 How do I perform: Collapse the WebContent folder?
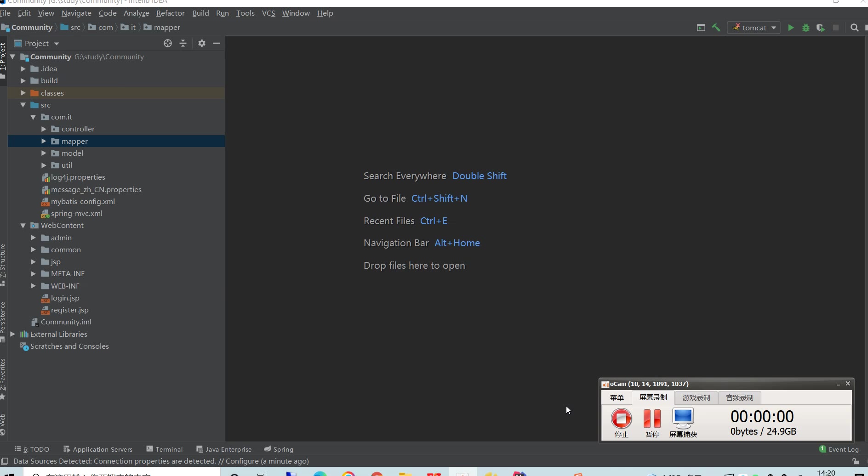[23, 226]
